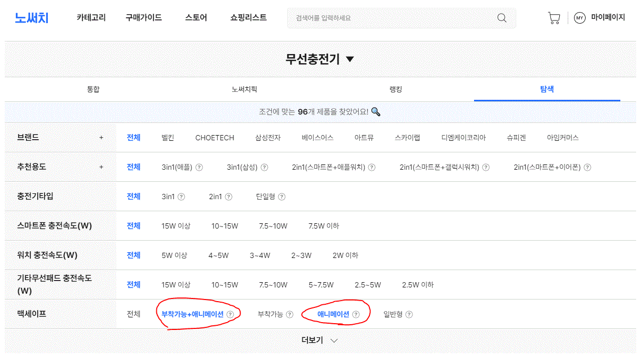Click the MY profile circle icon
Screen dimensions: 644x361
579,18
